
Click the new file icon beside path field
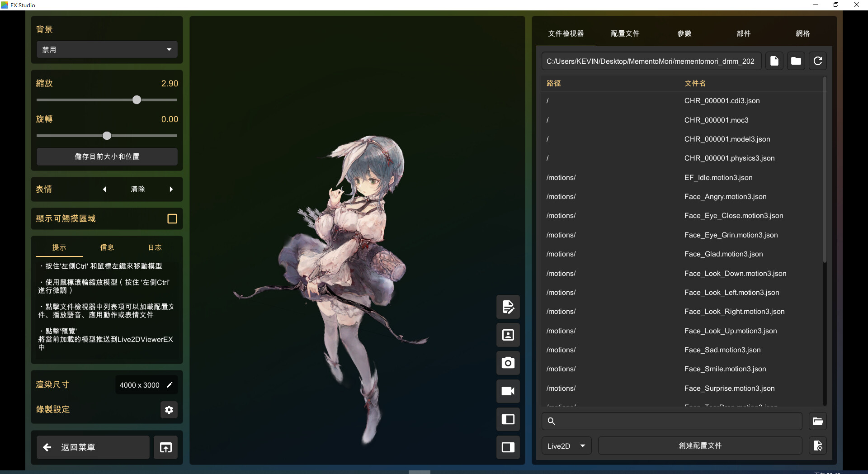[x=774, y=61]
